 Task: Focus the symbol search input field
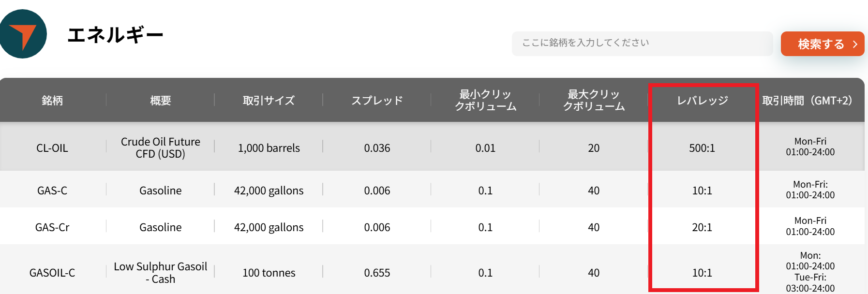click(642, 44)
